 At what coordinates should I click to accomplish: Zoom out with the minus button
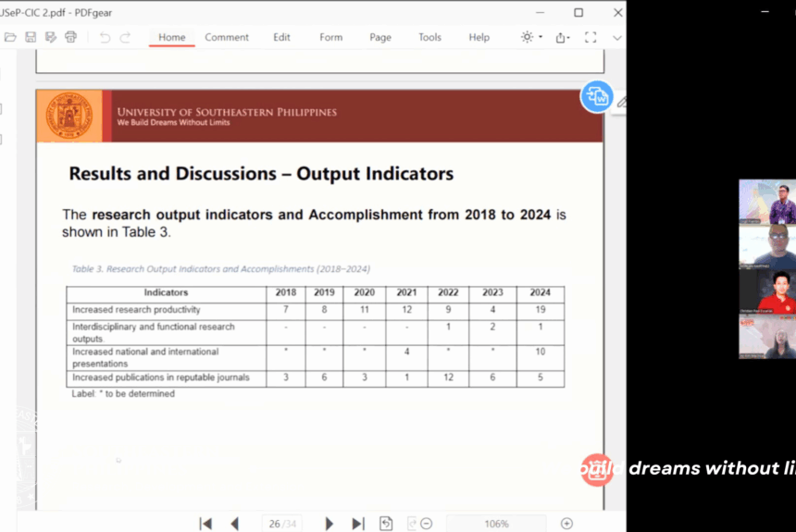[427, 524]
